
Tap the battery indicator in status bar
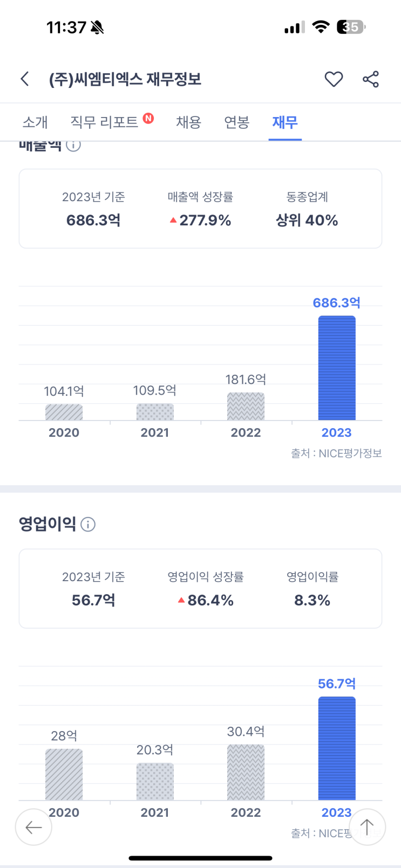[351, 27]
